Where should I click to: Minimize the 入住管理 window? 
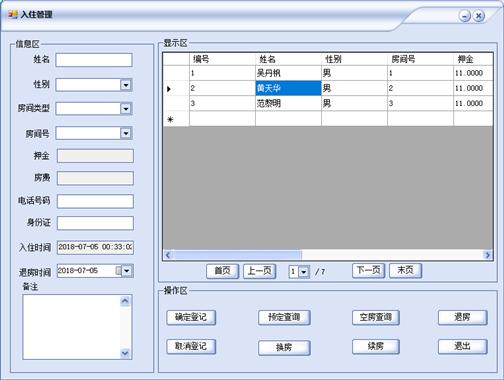[464, 16]
